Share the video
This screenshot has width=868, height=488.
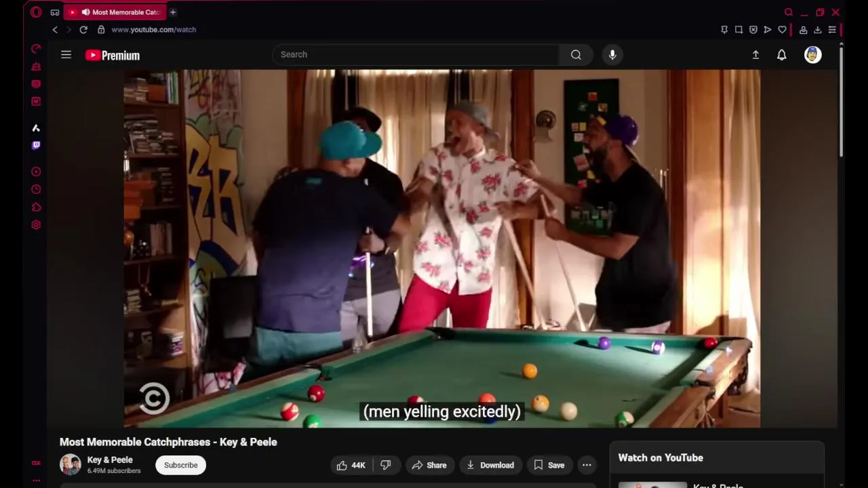pos(429,465)
